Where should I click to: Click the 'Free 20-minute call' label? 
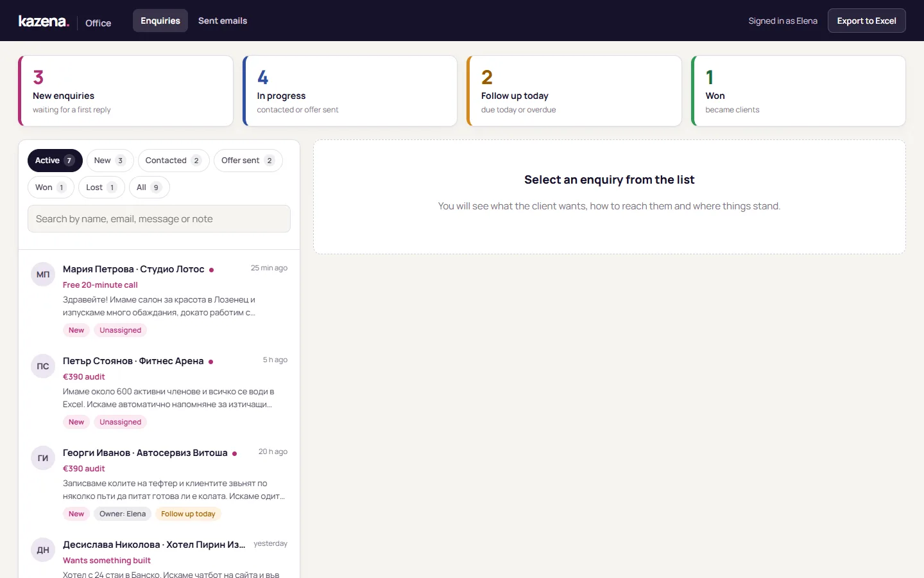point(100,285)
